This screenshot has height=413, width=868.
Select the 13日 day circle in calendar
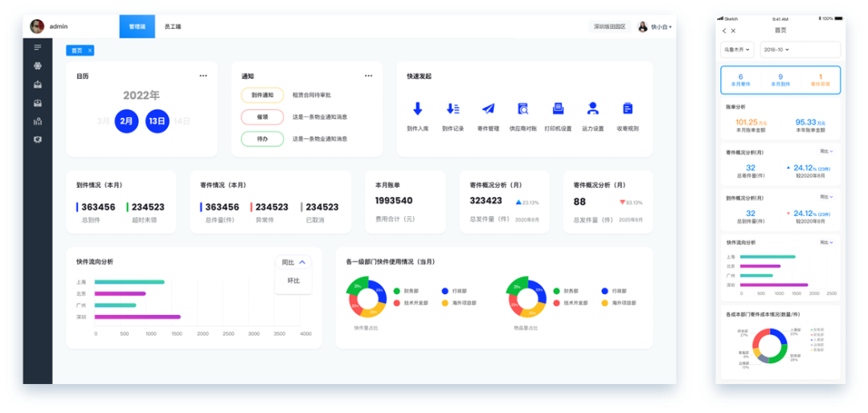158,121
